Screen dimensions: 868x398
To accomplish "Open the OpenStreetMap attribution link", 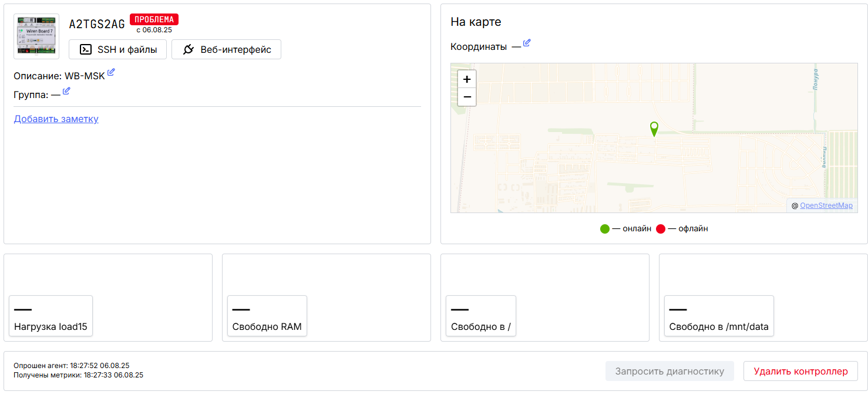I will 826,205.
